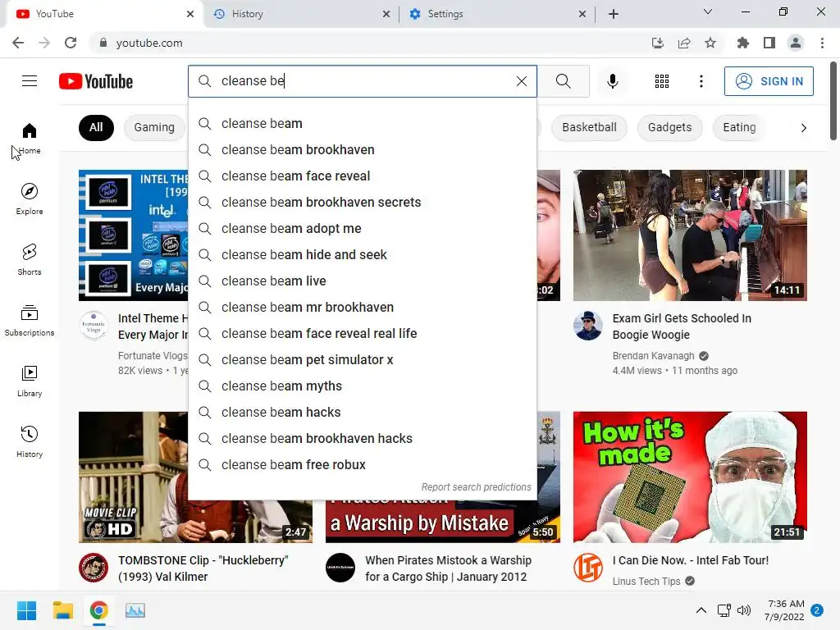Choose suggestion 'cleanse beam'
Screen dimensions: 840x630
(363, 124)
